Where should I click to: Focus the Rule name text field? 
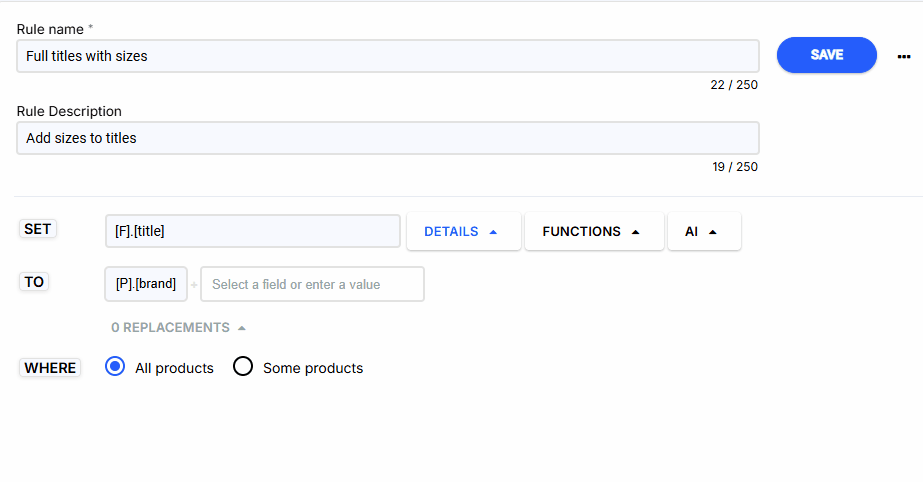pos(387,56)
